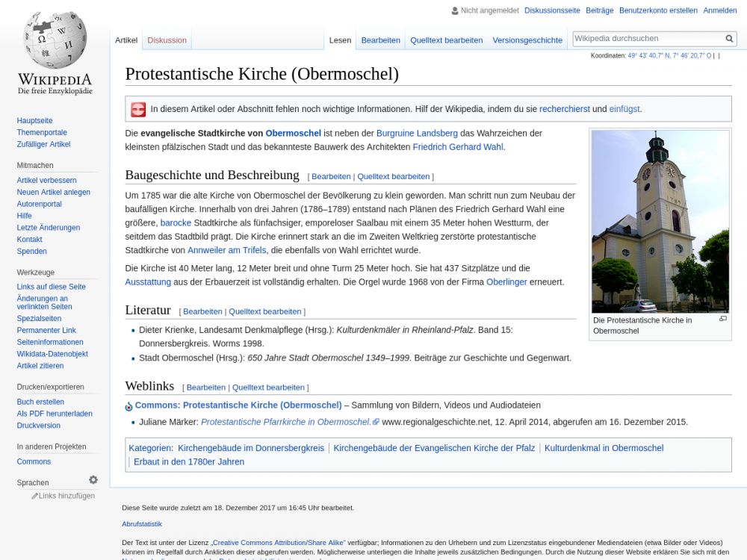The height and width of the screenshot is (560, 747).
Task: Click the red incomplete-article notice icon
Action: [138, 109]
